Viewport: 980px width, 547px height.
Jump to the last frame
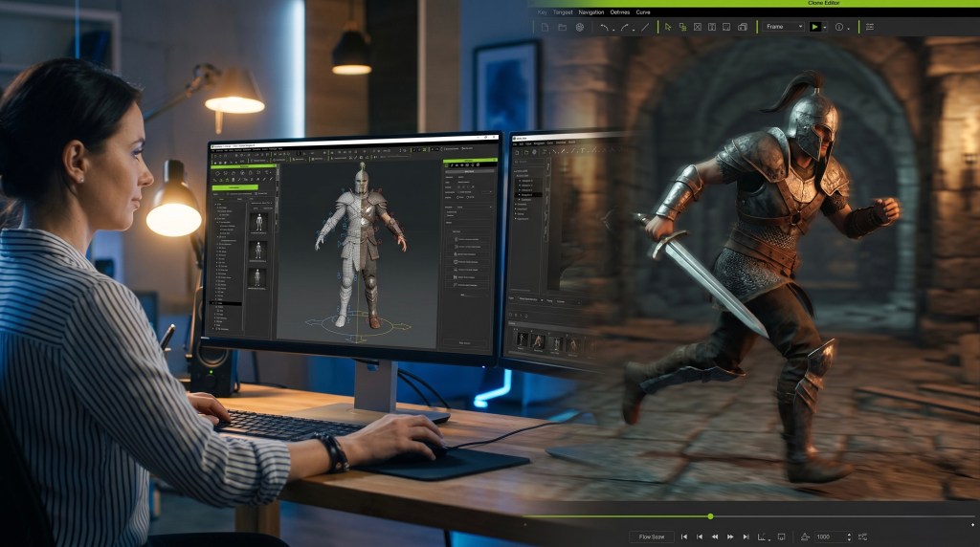click(746, 537)
